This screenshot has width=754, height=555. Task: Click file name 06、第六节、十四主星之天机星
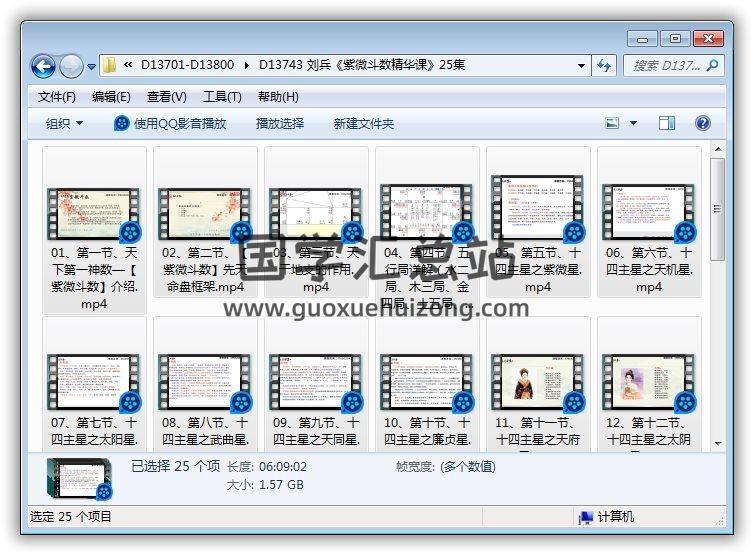[x=649, y=269]
